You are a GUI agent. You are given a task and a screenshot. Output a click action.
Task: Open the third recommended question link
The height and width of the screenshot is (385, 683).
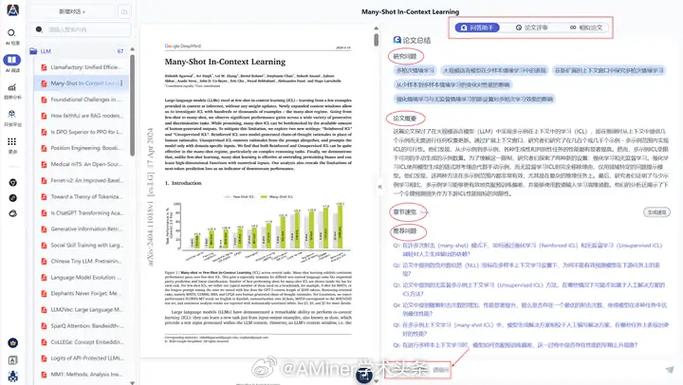coord(529,289)
